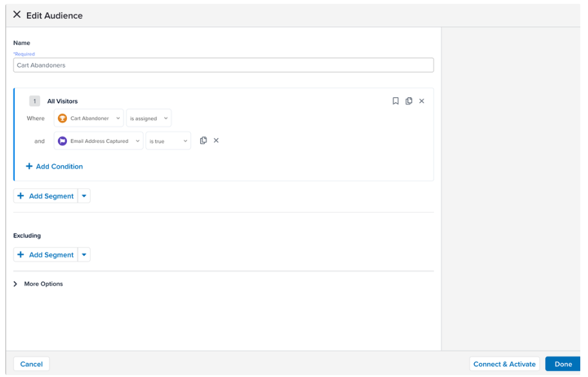Click Add Segment under Excluding

point(46,255)
